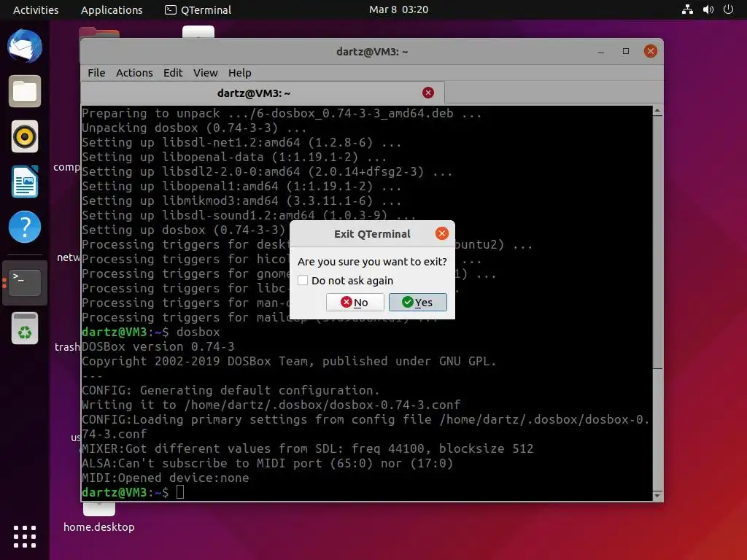
Task: Open the Help icon in dock
Action: (25, 227)
